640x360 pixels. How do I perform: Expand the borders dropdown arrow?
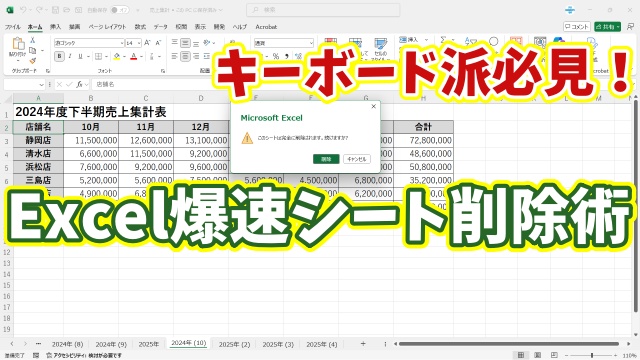tap(106, 56)
